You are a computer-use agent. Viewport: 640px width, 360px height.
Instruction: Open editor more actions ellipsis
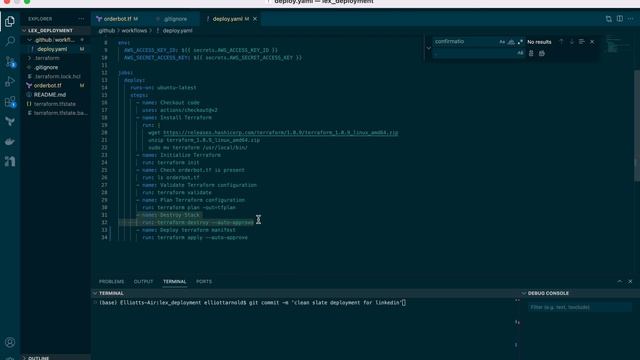coord(631,19)
